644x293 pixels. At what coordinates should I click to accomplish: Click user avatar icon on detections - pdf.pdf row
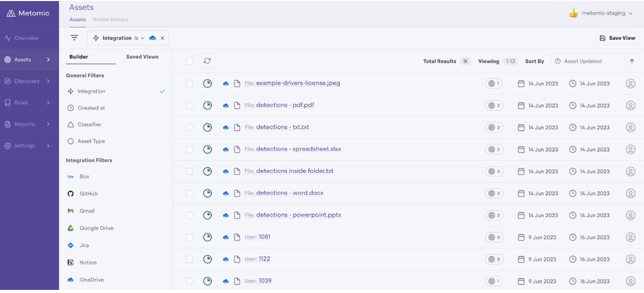[x=631, y=105]
